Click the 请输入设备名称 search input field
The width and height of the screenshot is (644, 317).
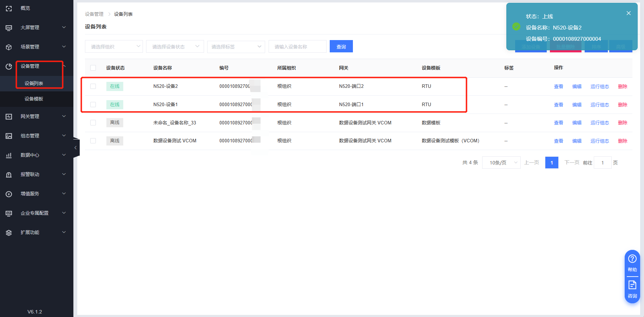[297, 46]
